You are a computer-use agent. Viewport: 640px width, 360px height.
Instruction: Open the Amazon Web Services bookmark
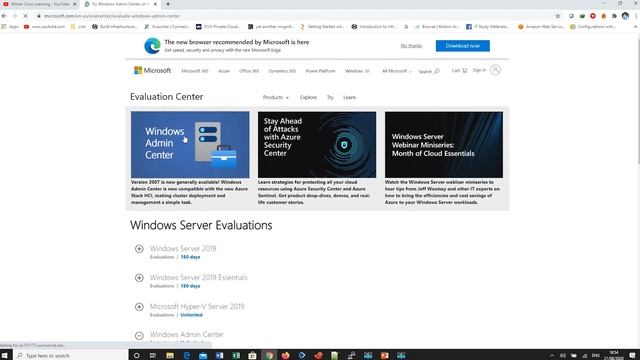(x=540, y=27)
